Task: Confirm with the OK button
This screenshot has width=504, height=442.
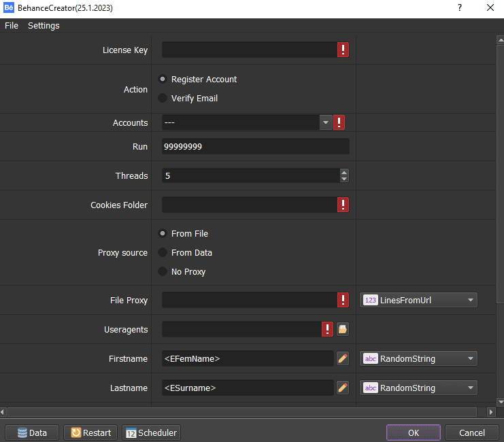Action: [414, 432]
